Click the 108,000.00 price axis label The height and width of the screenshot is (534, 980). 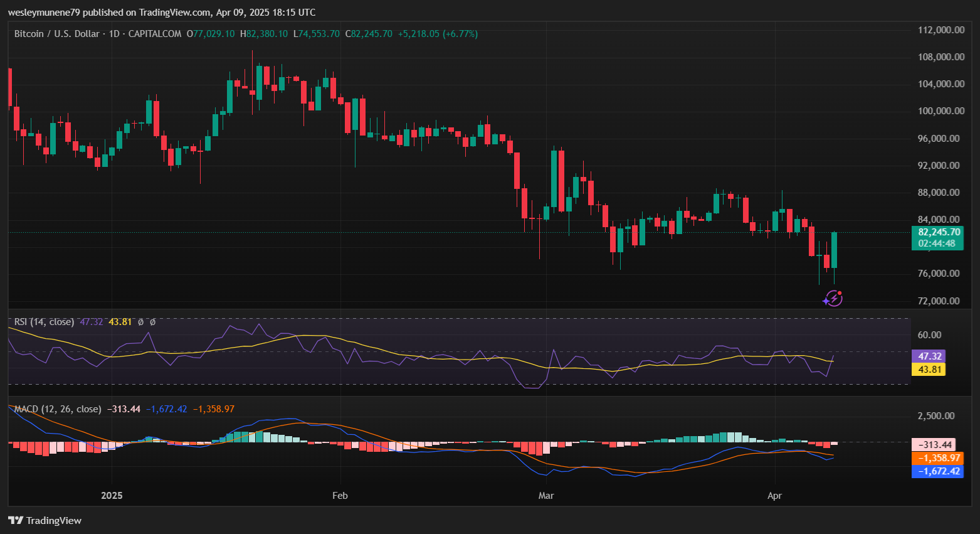click(x=941, y=57)
